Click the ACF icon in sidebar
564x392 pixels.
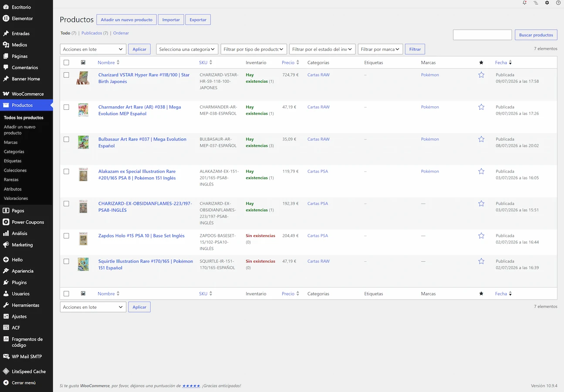[x=6, y=328]
